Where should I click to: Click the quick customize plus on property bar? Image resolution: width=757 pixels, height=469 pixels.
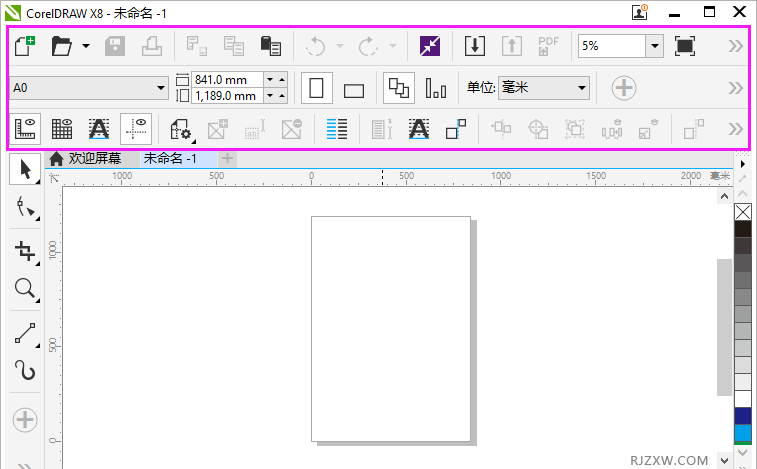[x=624, y=88]
